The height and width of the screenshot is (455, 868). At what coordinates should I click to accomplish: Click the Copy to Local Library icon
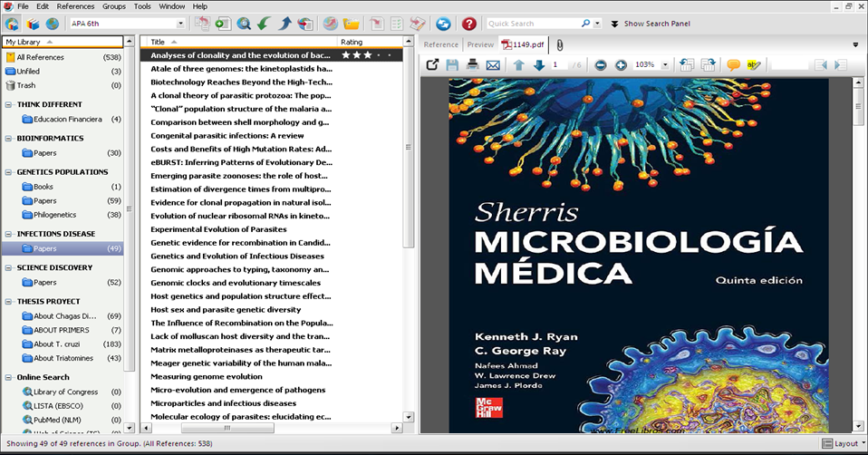click(x=202, y=24)
